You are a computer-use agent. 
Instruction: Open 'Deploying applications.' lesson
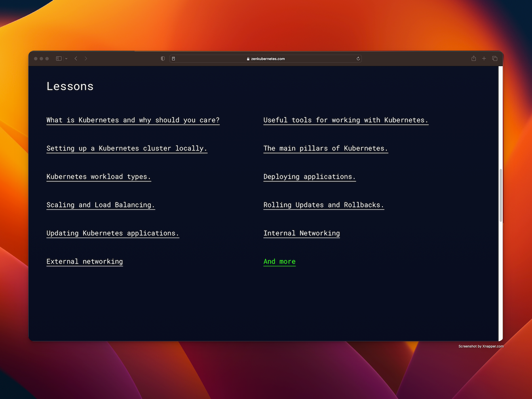(x=310, y=177)
